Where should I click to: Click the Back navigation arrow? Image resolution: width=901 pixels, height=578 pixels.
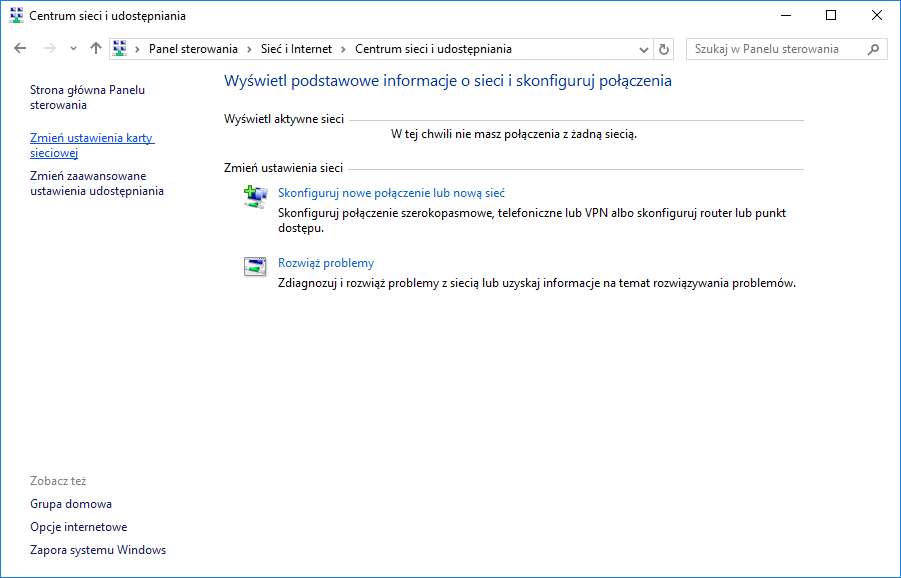(x=21, y=49)
